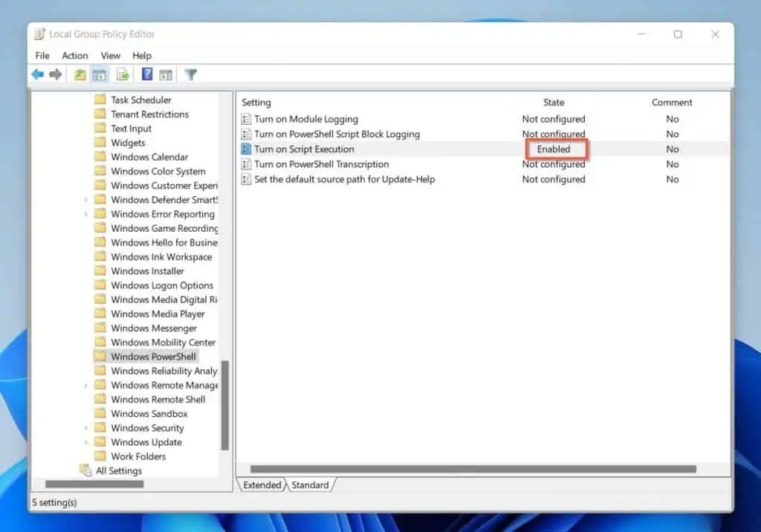Image resolution: width=761 pixels, height=532 pixels.
Task: Click the Windows PowerShell folder icon
Action: click(x=100, y=356)
